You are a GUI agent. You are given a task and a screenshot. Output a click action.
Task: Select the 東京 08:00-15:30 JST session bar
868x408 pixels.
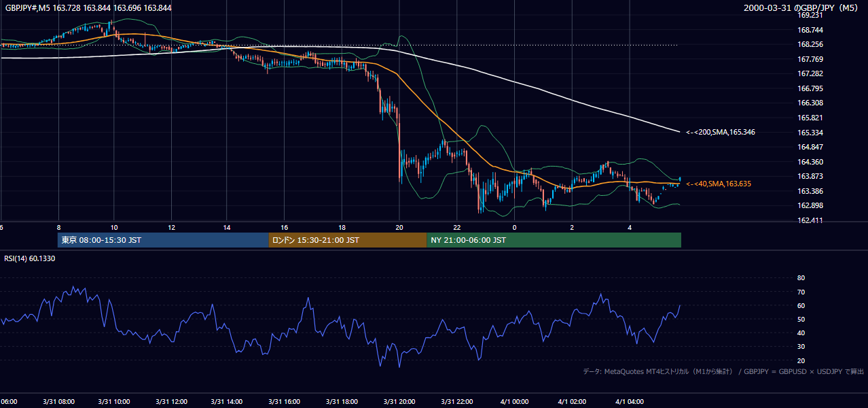[x=163, y=240]
